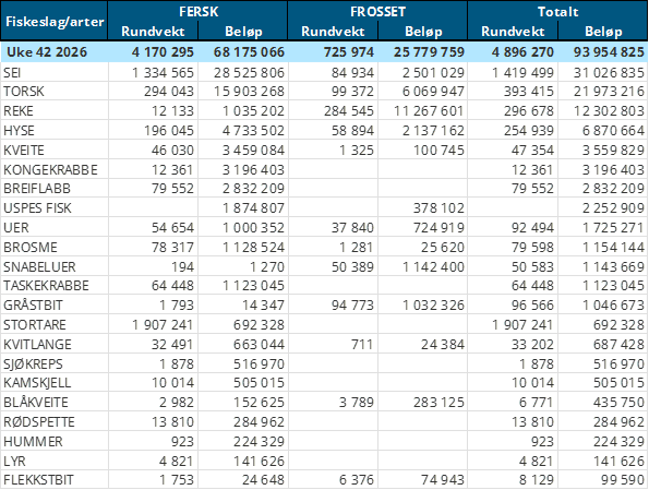Select the SEI species row label

click(12, 73)
